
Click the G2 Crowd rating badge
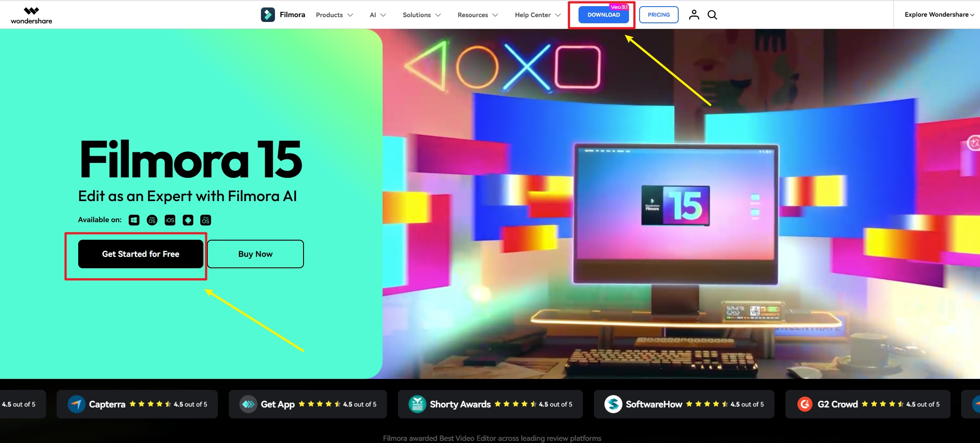coord(868,404)
